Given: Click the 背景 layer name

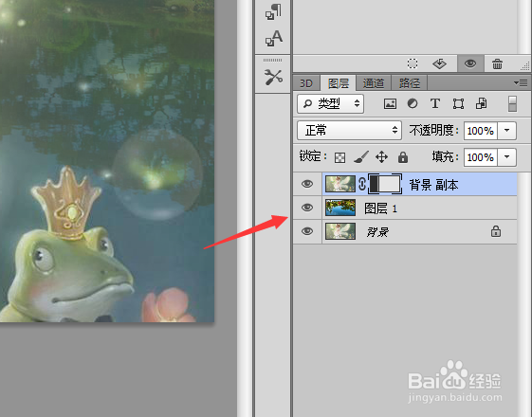Looking at the screenshot, I should click(x=377, y=232).
